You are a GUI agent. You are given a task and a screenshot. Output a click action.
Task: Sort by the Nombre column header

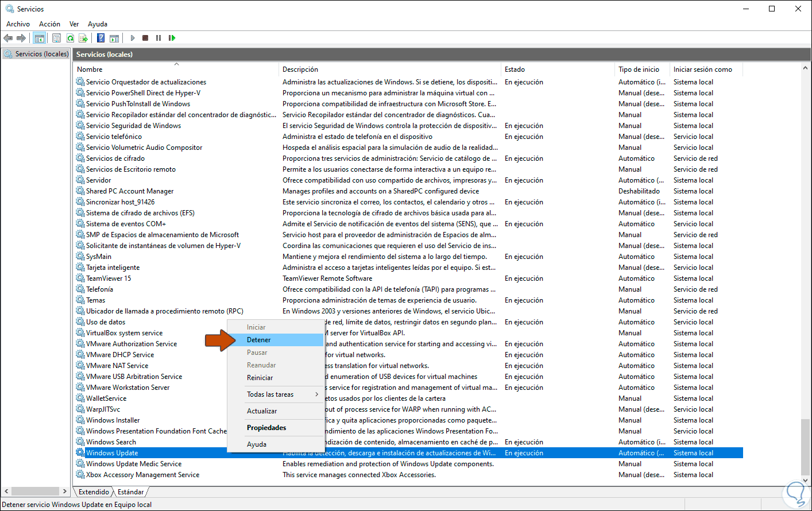tap(176, 69)
